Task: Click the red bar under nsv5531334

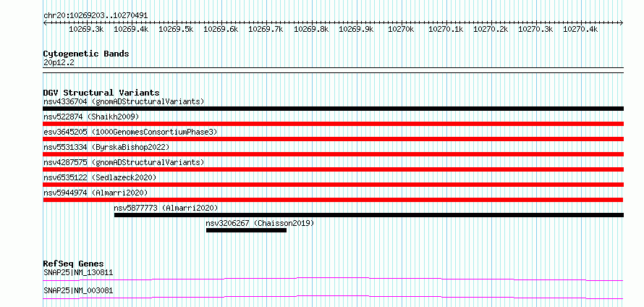Action: pos(333,154)
